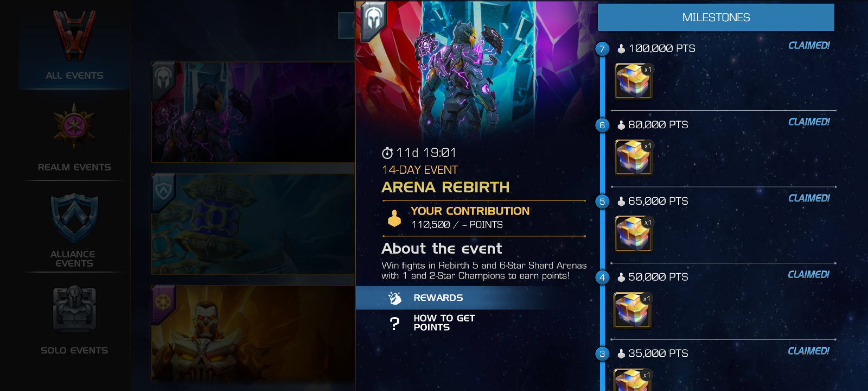This screenshot has width=868, height=391.
Task: Select milestone 3 marker on progress bar
Action: (x=602, y=354)
